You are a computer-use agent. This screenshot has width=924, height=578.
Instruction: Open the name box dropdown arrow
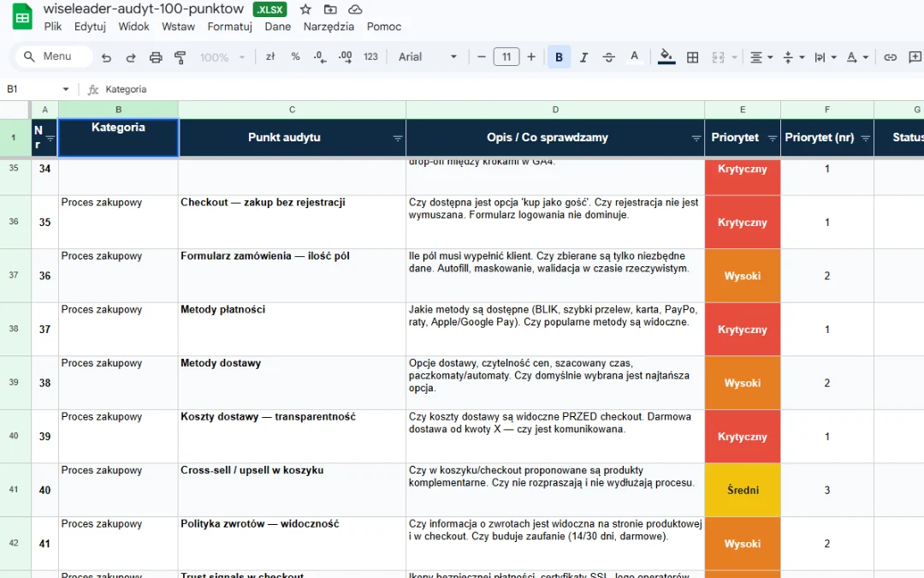coord(65,89)
